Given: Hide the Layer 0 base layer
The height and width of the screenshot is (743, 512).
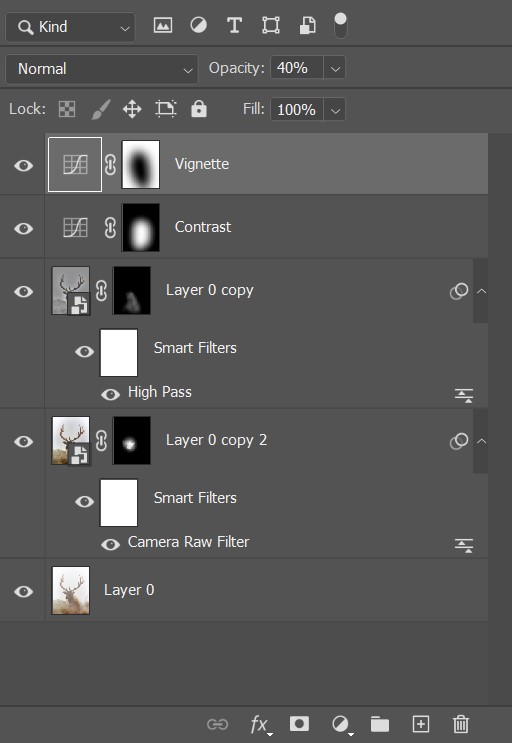Looking at the screenshot, I should (x=23, y=591).
